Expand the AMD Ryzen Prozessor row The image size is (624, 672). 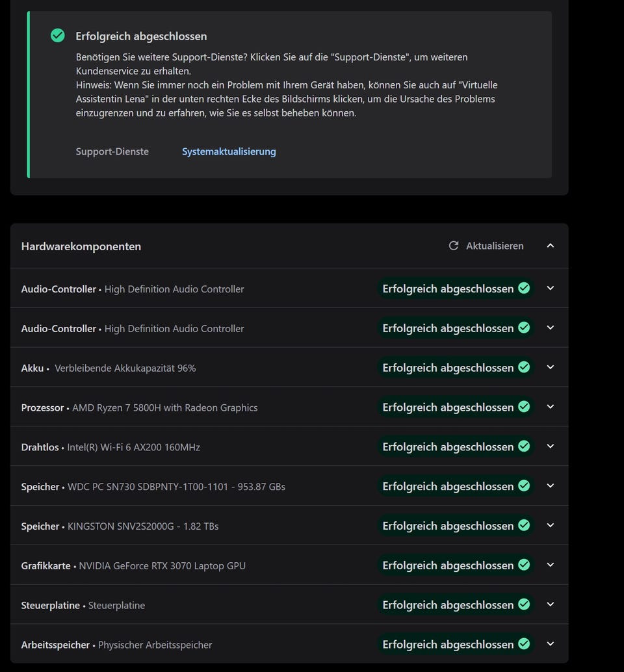pos(551,407)
